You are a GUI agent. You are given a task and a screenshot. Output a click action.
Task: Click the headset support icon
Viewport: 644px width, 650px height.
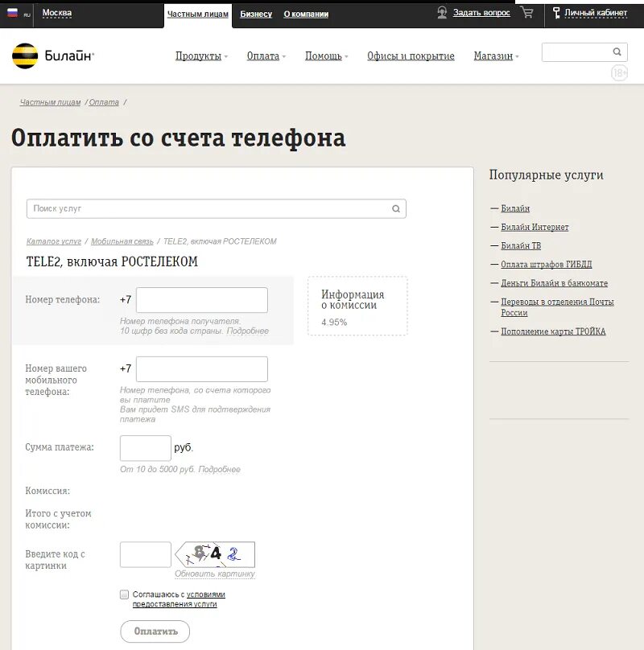(442, 12)
